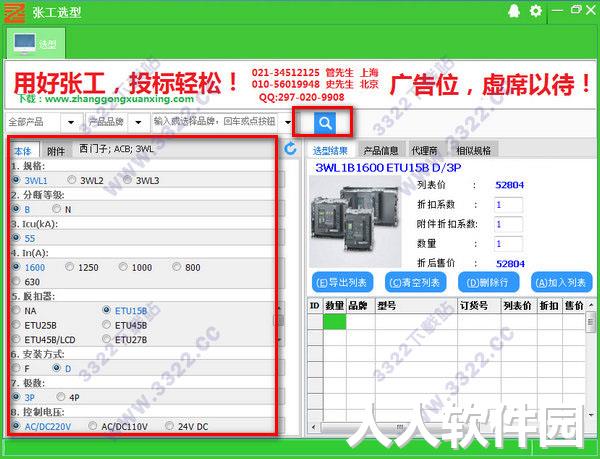Switch to the 本体 tab

tap(23, 151)
